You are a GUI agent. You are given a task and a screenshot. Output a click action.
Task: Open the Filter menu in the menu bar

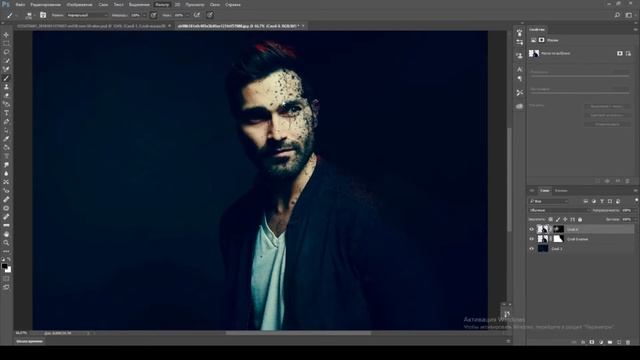pyautogui.click(x=162, y=4)
